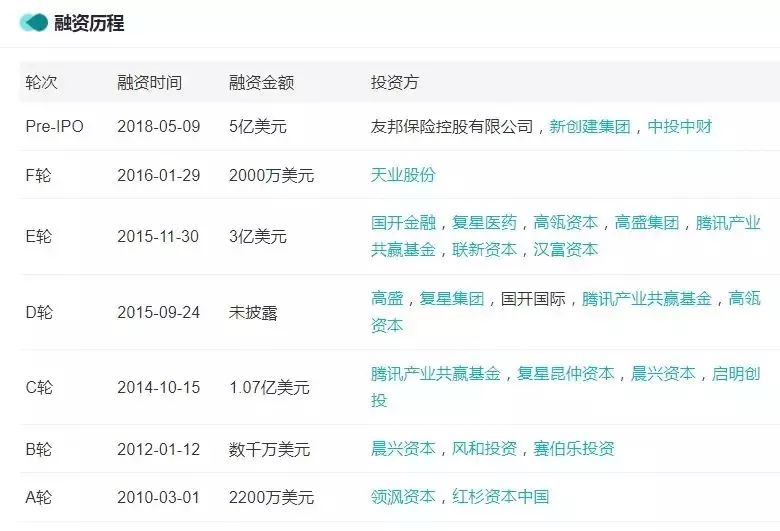Open 国开金融 in the E轮 row
Viewport: 780px width, 531px height.
403,222
